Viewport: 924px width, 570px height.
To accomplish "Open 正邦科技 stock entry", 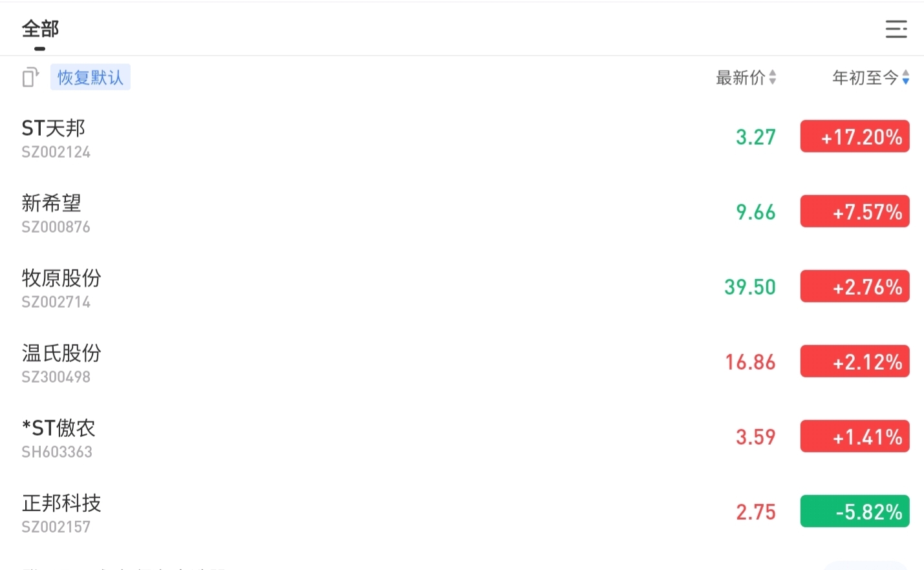I will coord(462,512).
